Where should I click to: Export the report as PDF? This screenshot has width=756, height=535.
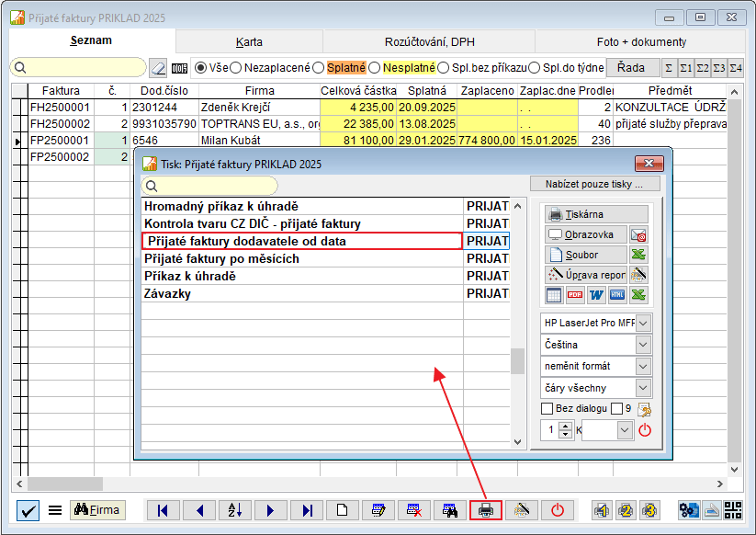coord(575,295)
